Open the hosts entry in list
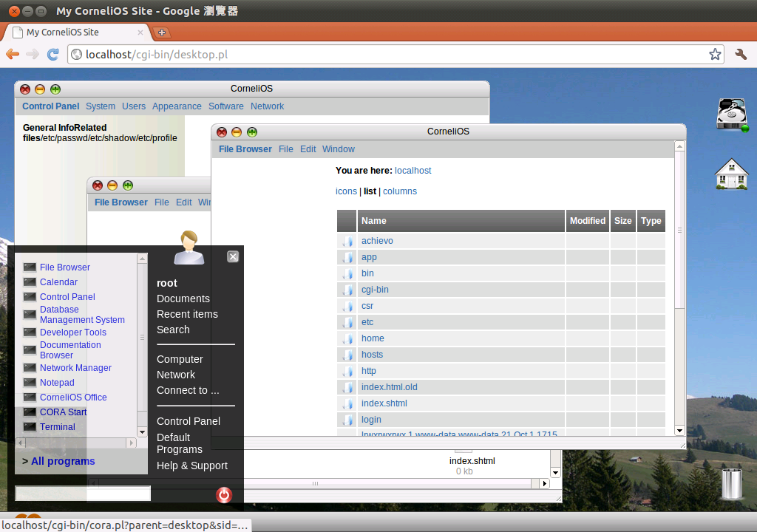 [x=372, y=355]
